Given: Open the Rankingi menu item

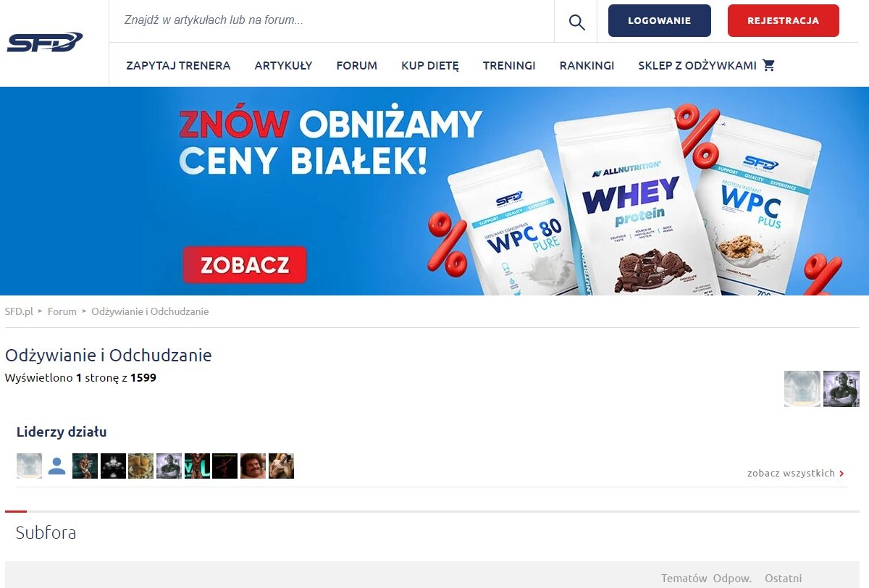Looking at the screenshot, I should point(587,65).
